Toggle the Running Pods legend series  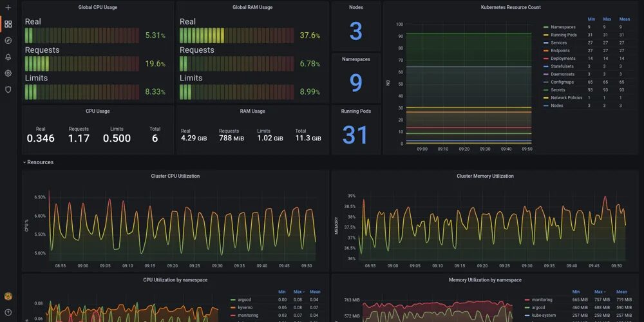(x=563, y=35)
